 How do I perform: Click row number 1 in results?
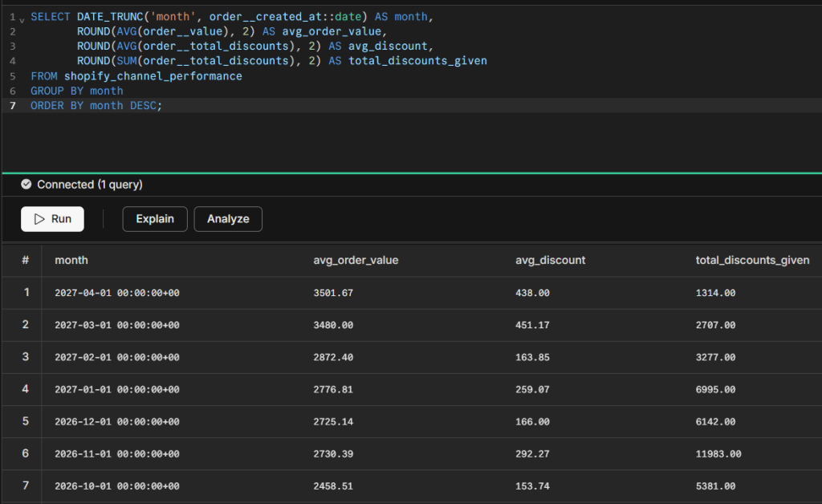coord(26,292)
